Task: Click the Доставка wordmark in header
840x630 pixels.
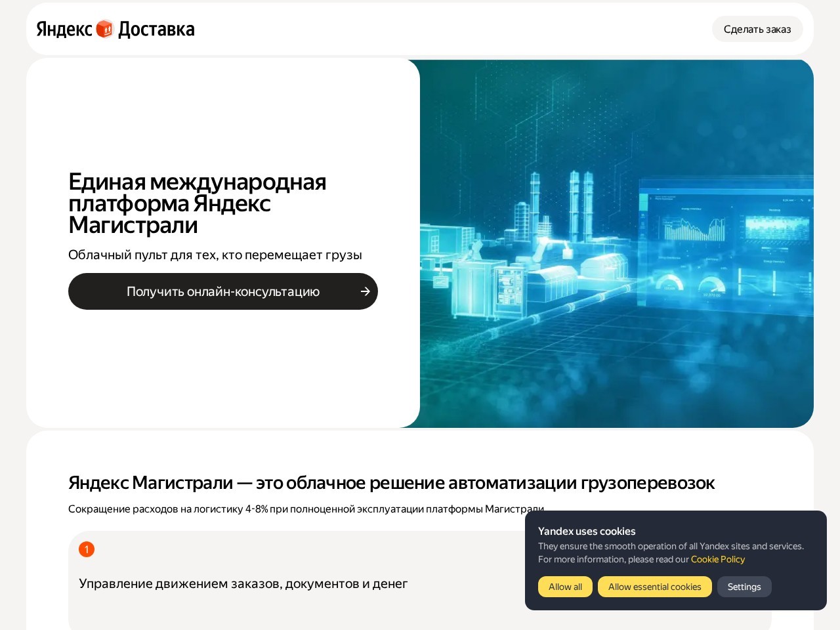Action: [x=156, y=30]
